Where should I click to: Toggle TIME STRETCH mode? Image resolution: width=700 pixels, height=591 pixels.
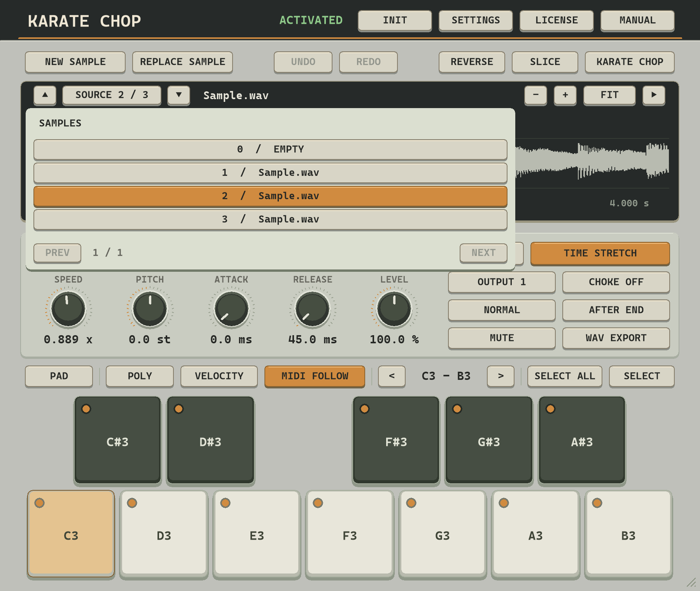click(600, 253)
